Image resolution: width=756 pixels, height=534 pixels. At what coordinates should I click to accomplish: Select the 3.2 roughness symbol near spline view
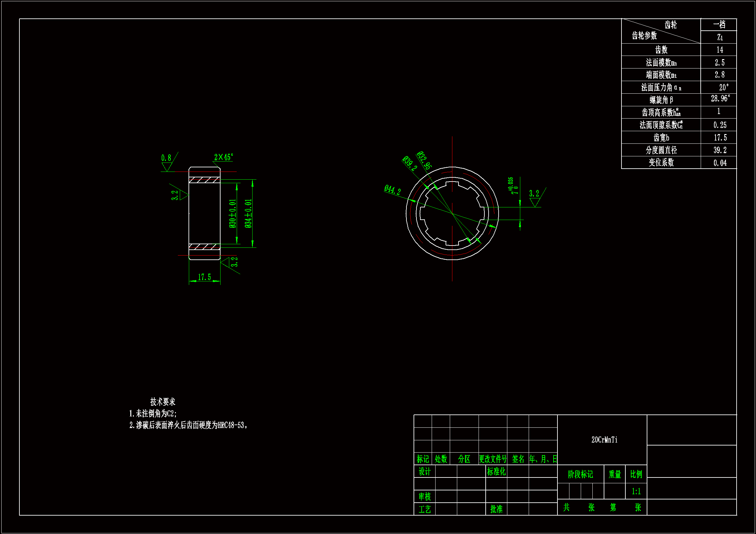point(534,194)
